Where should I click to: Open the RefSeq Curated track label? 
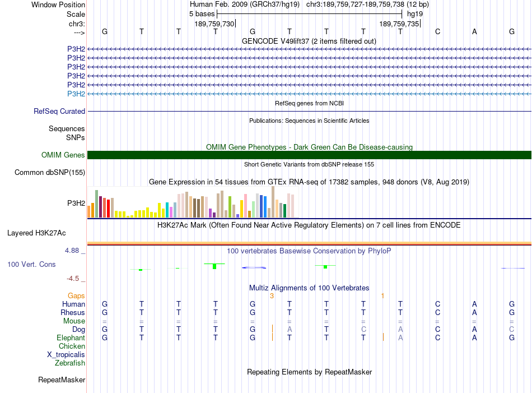[x=59, y=111]
